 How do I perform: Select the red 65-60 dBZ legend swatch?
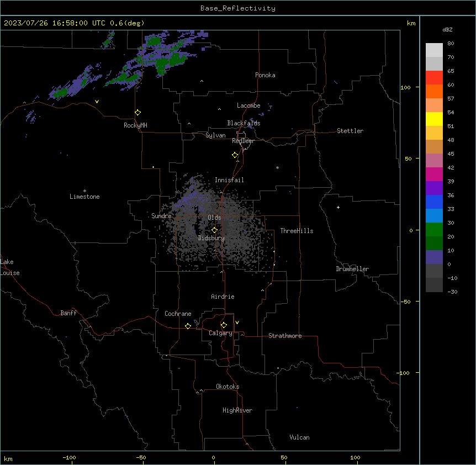coord(434,77)
